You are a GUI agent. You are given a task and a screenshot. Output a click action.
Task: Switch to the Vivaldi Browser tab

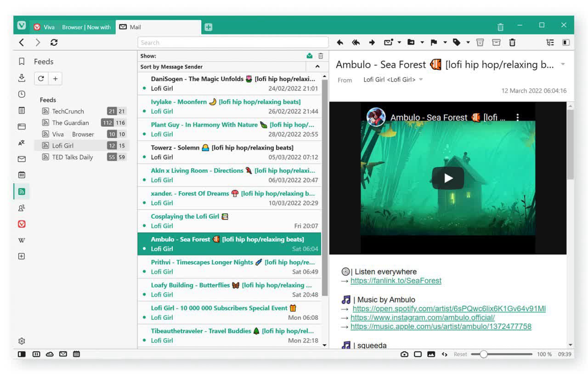tap(73, 27)
